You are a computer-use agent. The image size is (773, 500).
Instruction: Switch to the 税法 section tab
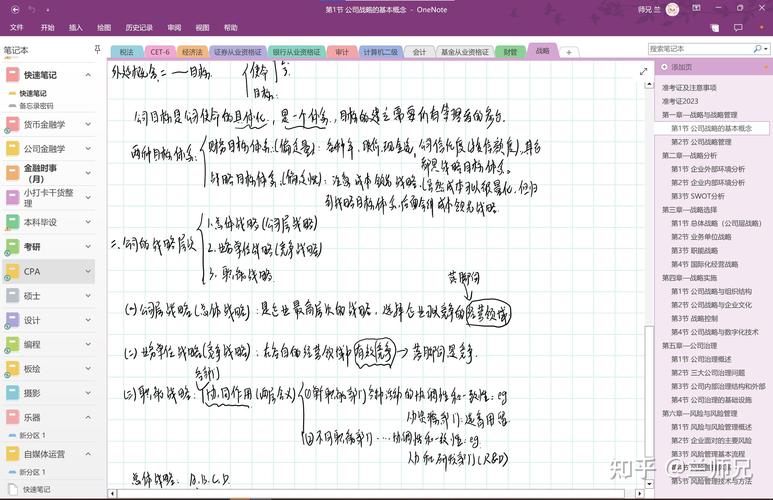[127, 52]
